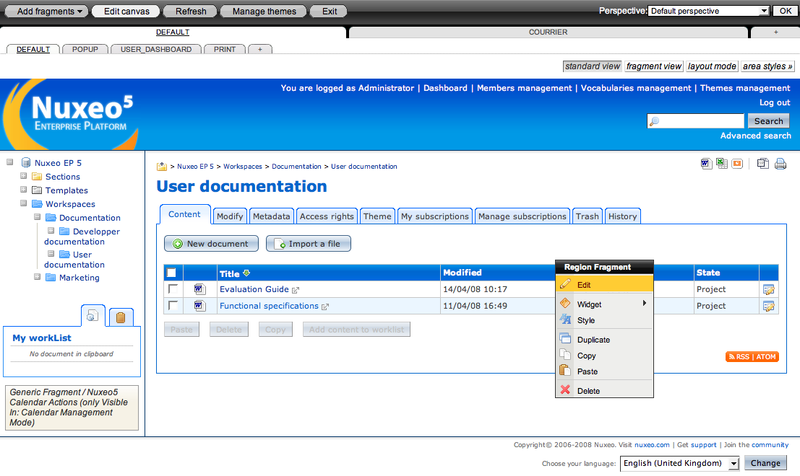Click the Word export icon above the title

[706, 164]
